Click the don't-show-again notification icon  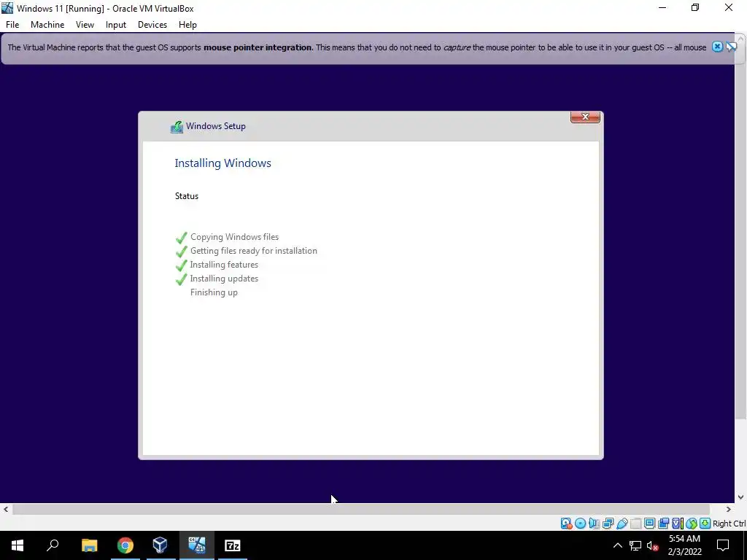[x=731, y=47]
